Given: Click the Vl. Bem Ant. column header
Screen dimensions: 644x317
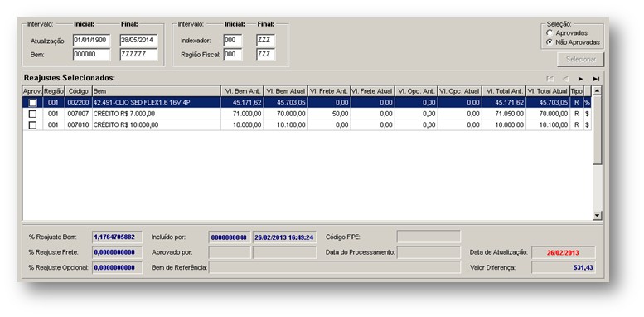Looking at the screenshot, I should pos(242,90).
